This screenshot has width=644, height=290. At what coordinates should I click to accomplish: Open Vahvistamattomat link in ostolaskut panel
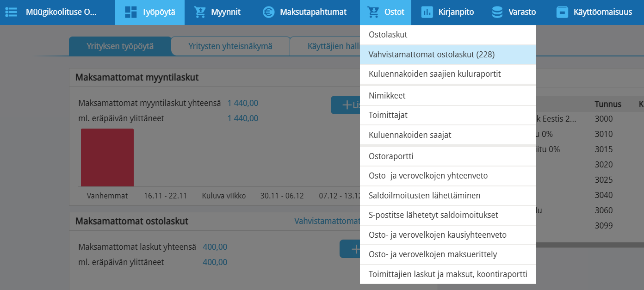[x=327, y=222]
